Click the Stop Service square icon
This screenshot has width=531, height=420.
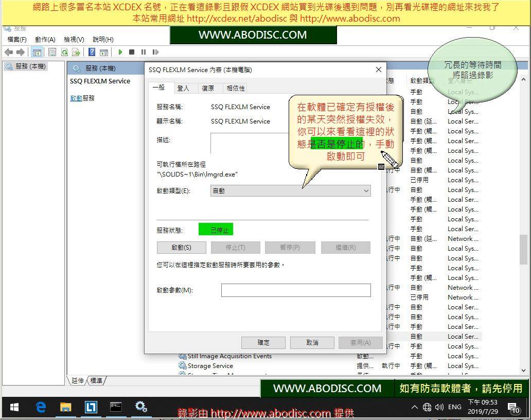click(132, 52)
